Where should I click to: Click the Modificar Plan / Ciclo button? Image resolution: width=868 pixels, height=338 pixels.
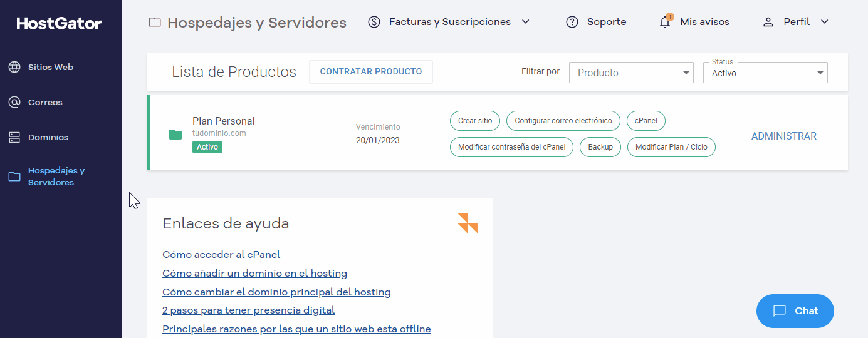click(671, 147)
